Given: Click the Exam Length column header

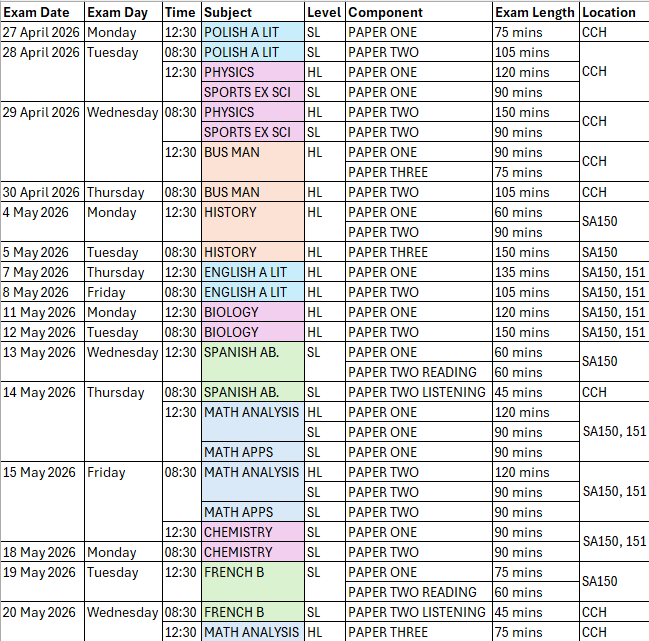Looking at the screenshot, I should (535, 12).
